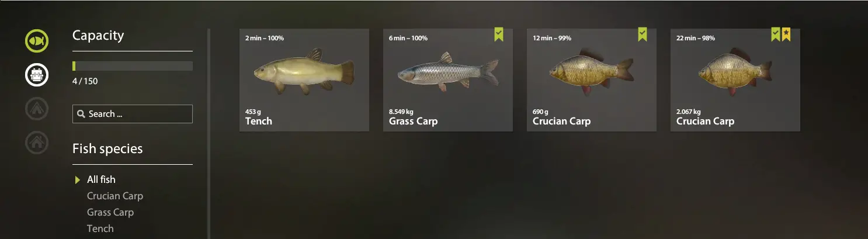868x239 pixels.
Task: Click the green arrow beside All fish
Action: pos(78,180)
